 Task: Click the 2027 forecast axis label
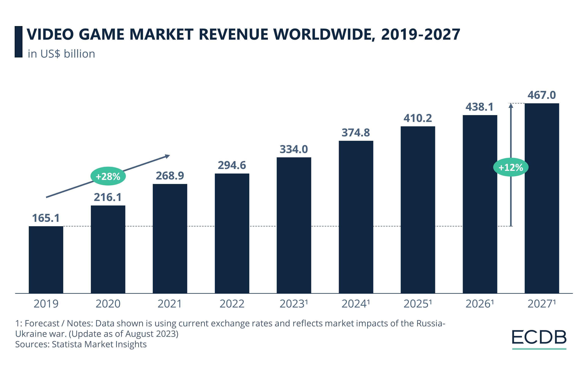(x=542, y=304)
